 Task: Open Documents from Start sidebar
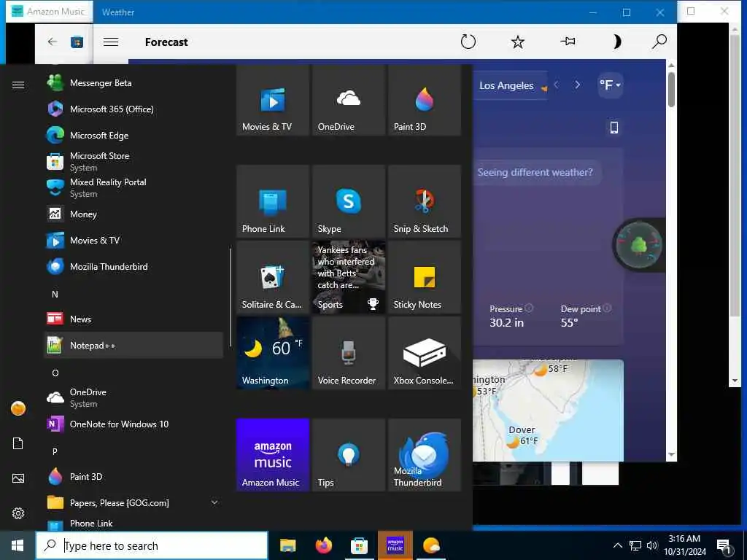click(18, 443)
